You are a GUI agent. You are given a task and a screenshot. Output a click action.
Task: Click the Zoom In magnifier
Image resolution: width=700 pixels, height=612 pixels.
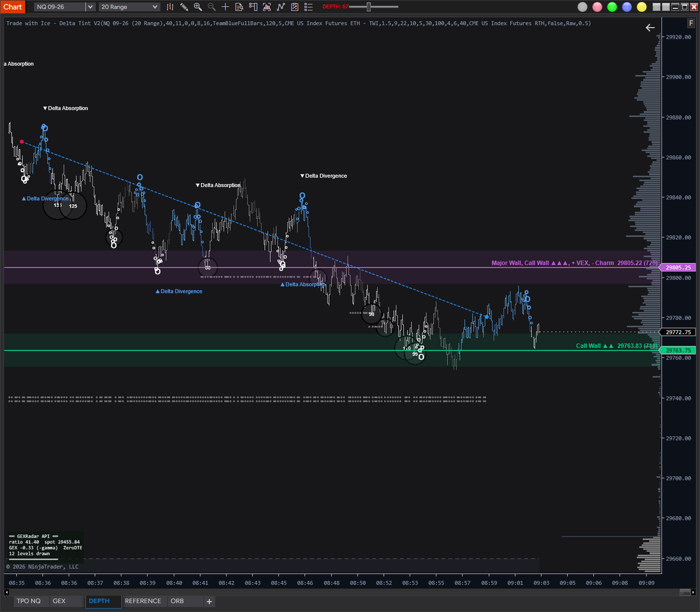coord(198,7)
